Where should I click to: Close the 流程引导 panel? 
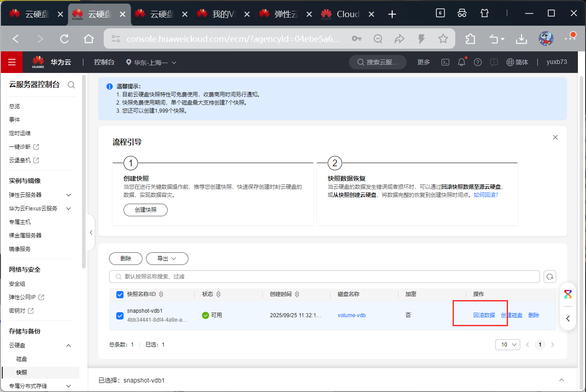555,137
